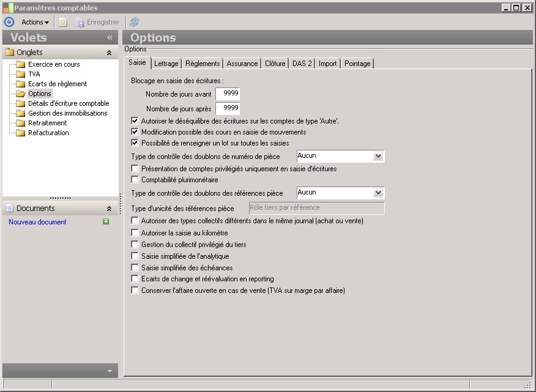This screenshot has width=536, height=392.
Task: Switch to the Lettrage tab
Action: pyautogui.click(x=166, y=64)
